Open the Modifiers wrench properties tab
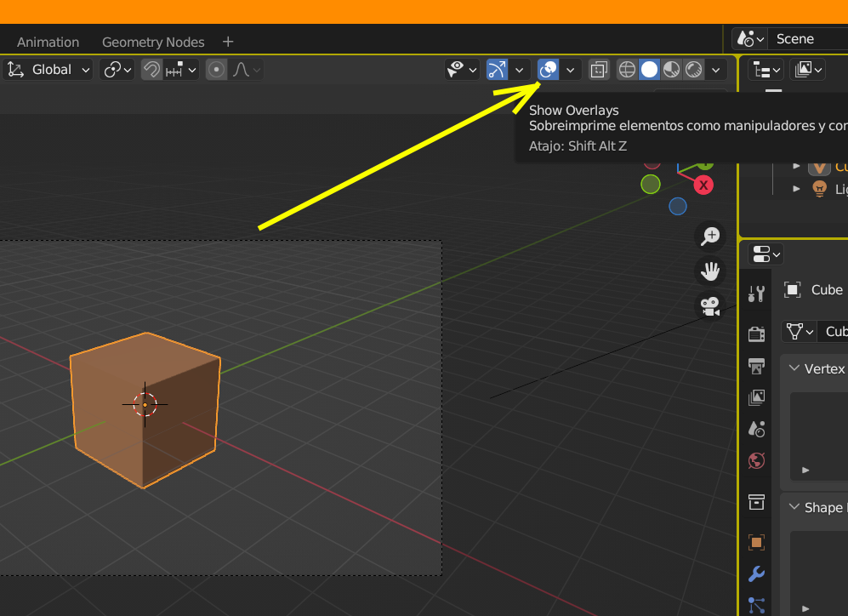The image size is (848, 616). [756, 574]
